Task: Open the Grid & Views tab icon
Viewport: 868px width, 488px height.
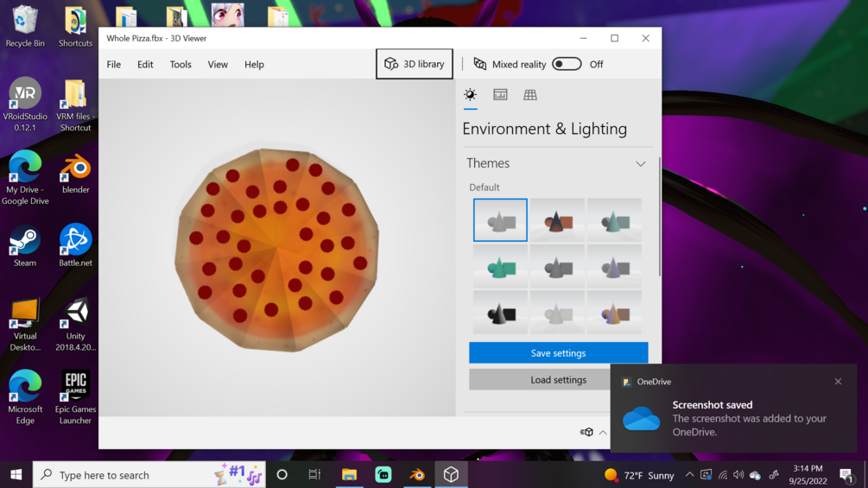Action: click(529, 95)
